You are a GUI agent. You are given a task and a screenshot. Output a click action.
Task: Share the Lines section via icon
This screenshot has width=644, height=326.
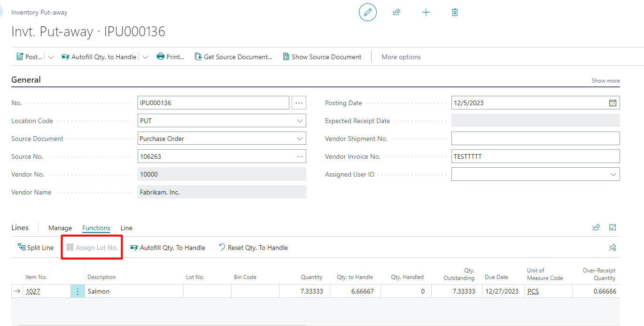click(596, 227)
